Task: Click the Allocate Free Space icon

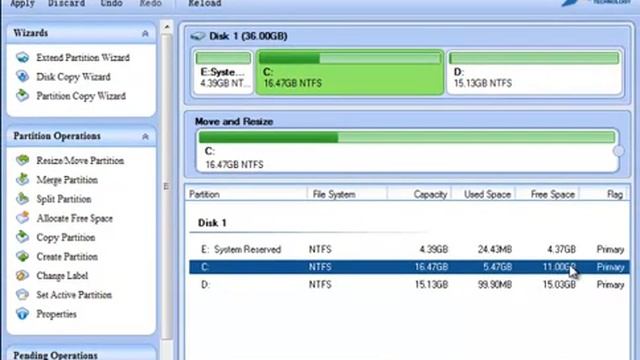Action: point(22,218)
